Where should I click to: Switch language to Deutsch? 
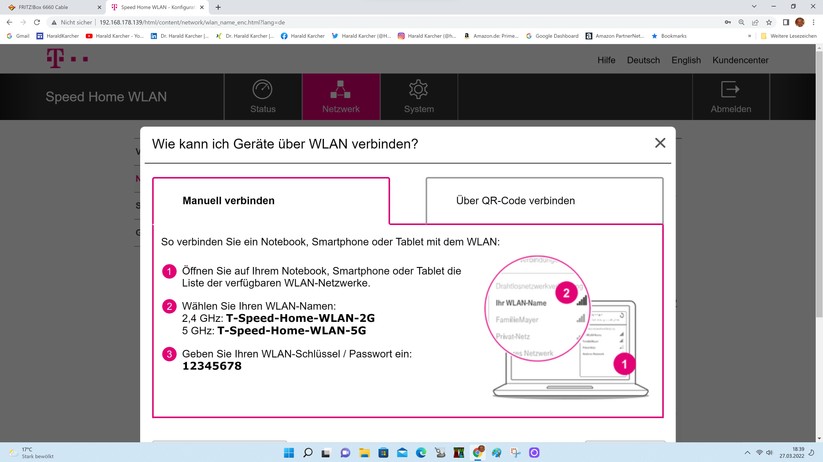[643, 60]
